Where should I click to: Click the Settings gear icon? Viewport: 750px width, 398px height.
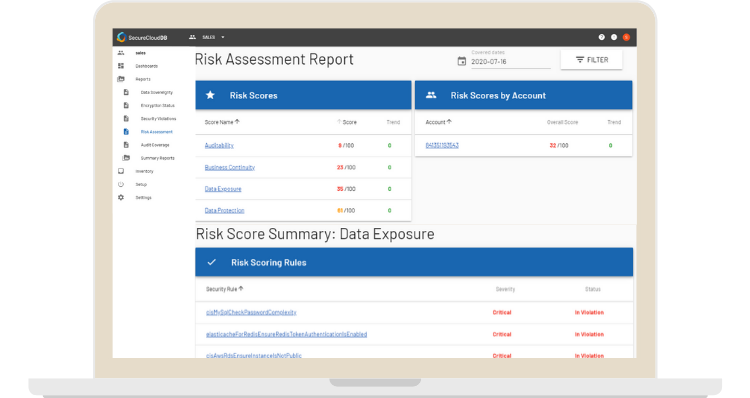pos(121,198)
